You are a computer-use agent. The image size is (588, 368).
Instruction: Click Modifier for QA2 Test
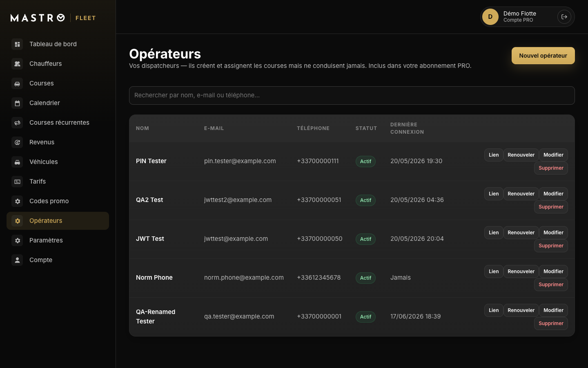click(553, 194)
